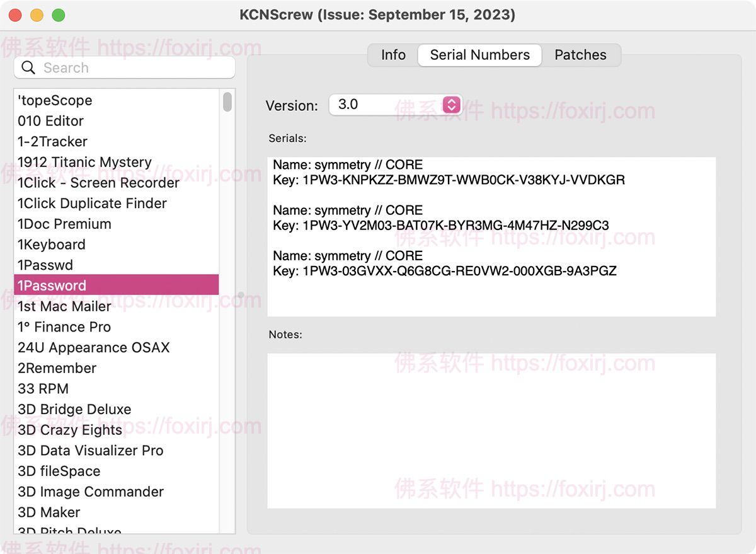
Task: Select the Serial Numbers tab
Action: 479,55
